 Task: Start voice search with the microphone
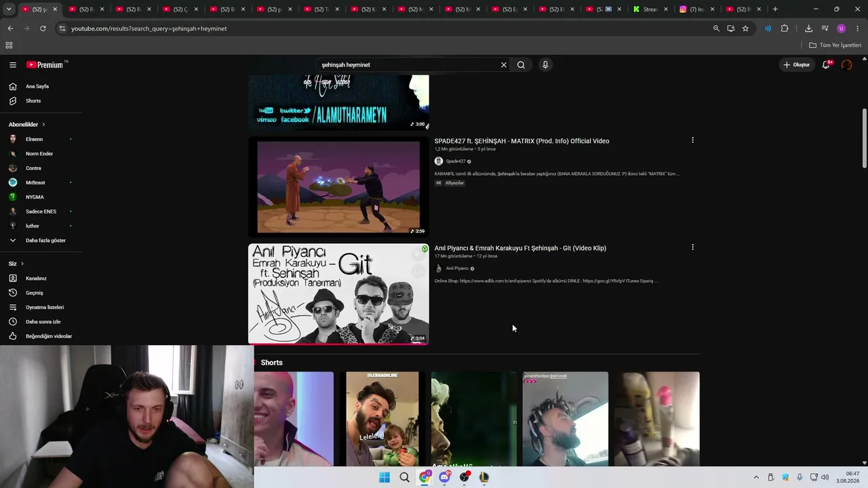[x=545, y=65]
